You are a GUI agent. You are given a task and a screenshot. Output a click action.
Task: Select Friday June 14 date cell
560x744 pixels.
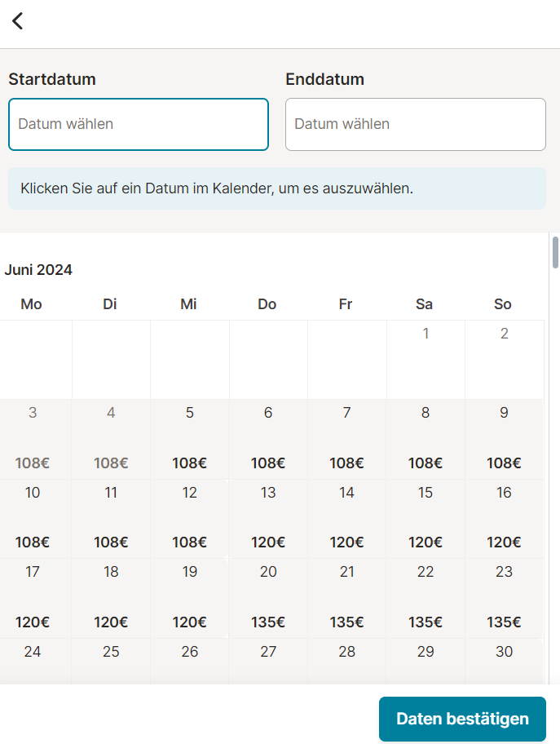click(x=347, y=519)
